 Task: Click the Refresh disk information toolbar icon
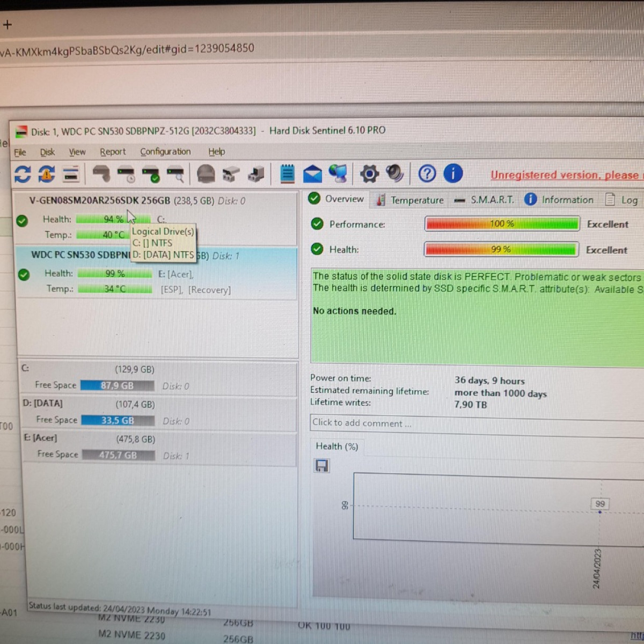[x=23, y=174]
